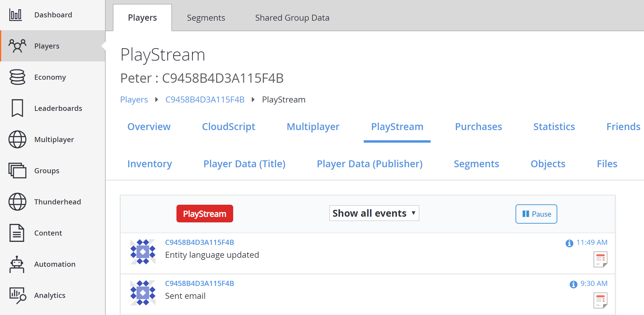This screenshot has width=644, height=315.
Task: Open the Show all events dropdown
Action: (374, 213)
